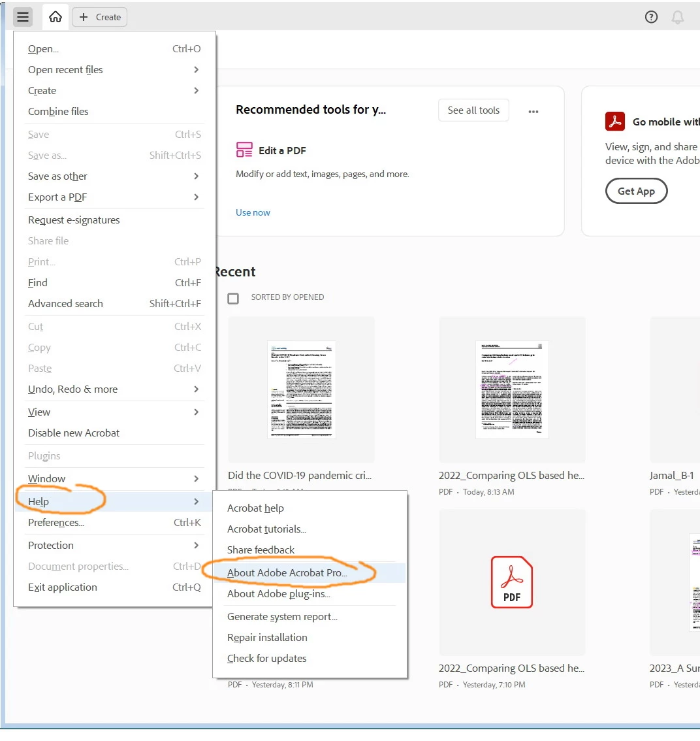This screenshot has height=741, width=700.
Task: Choose Advanced search menu item
Action: tap(114, 303)
